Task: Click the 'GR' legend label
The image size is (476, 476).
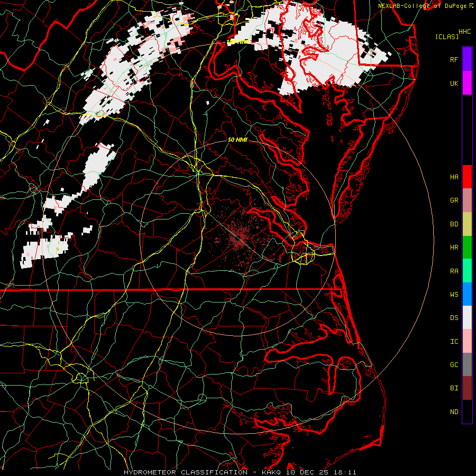Action: pos(454,200)
